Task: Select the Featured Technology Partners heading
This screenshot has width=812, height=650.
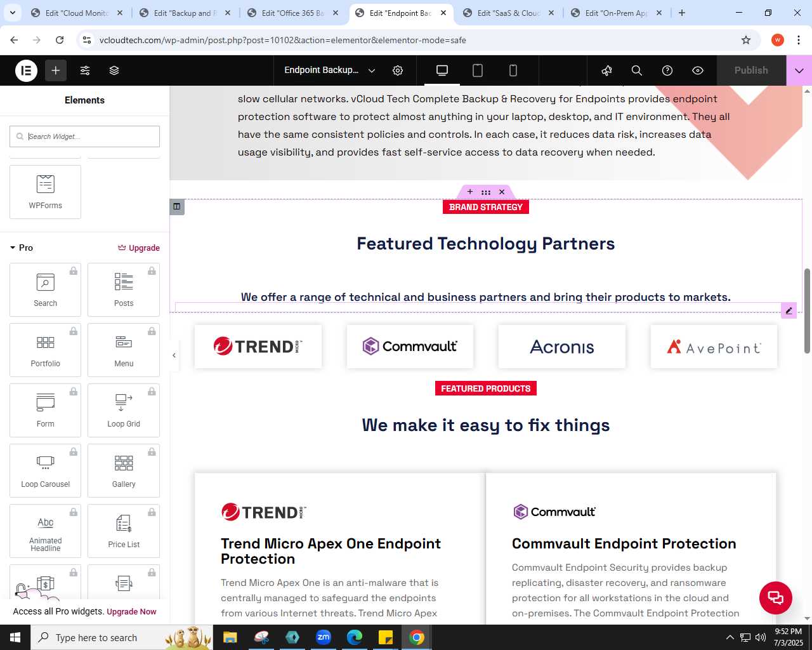Action: coord(486,244)
